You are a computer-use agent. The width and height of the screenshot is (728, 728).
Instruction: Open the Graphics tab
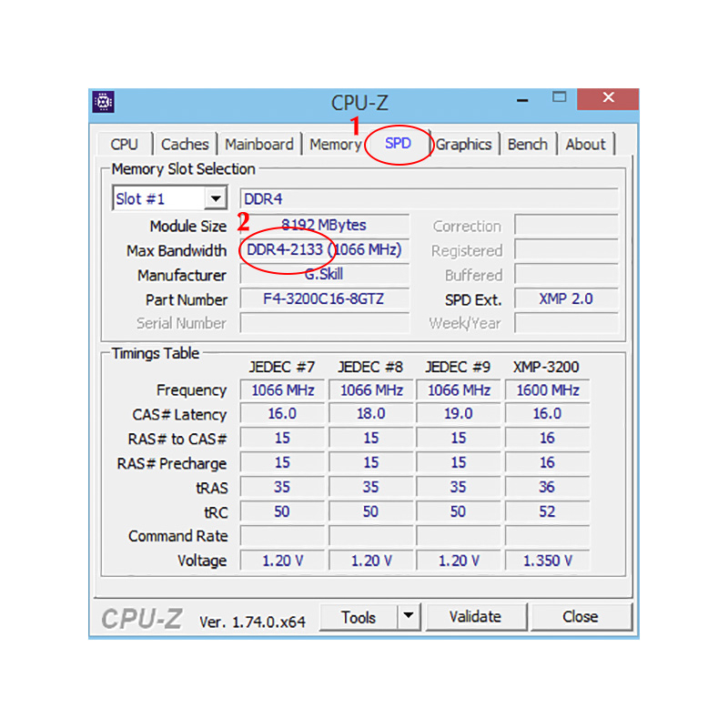[463, 144]
